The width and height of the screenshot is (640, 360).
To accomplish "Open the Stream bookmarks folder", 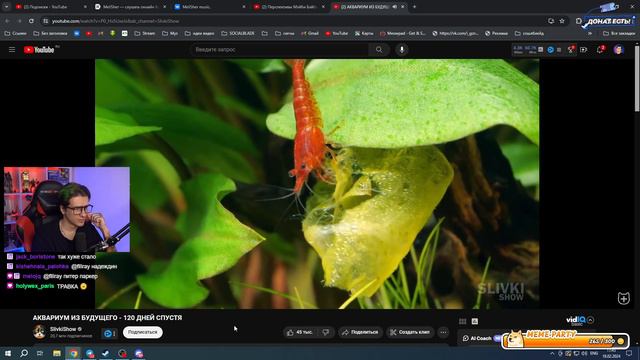I will coord(144,33).
